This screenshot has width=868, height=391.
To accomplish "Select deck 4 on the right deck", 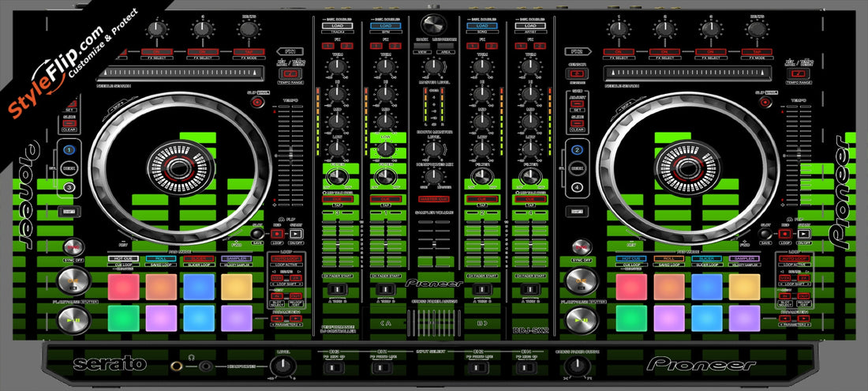I will coord(577,187).
